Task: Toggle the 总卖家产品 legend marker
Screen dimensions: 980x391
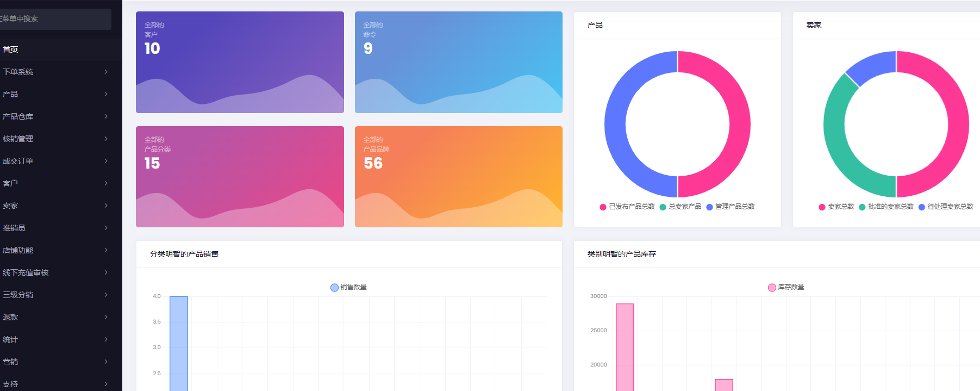Action: 663,207
